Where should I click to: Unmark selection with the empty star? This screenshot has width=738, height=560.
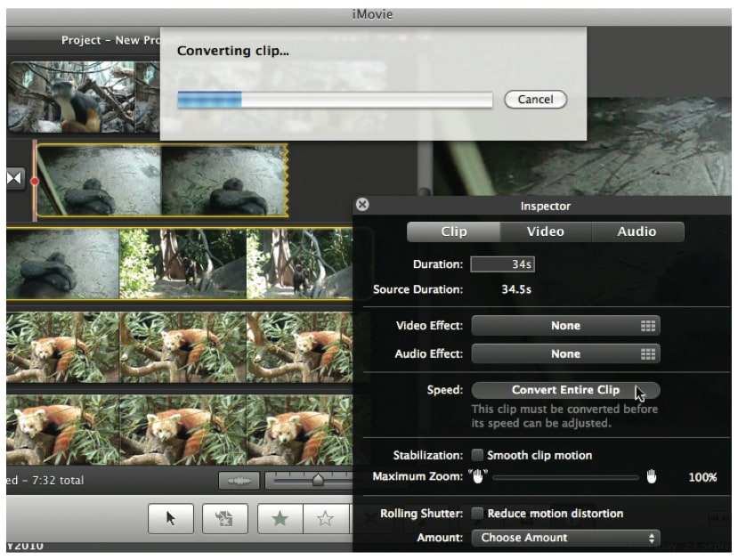(325, 518)
